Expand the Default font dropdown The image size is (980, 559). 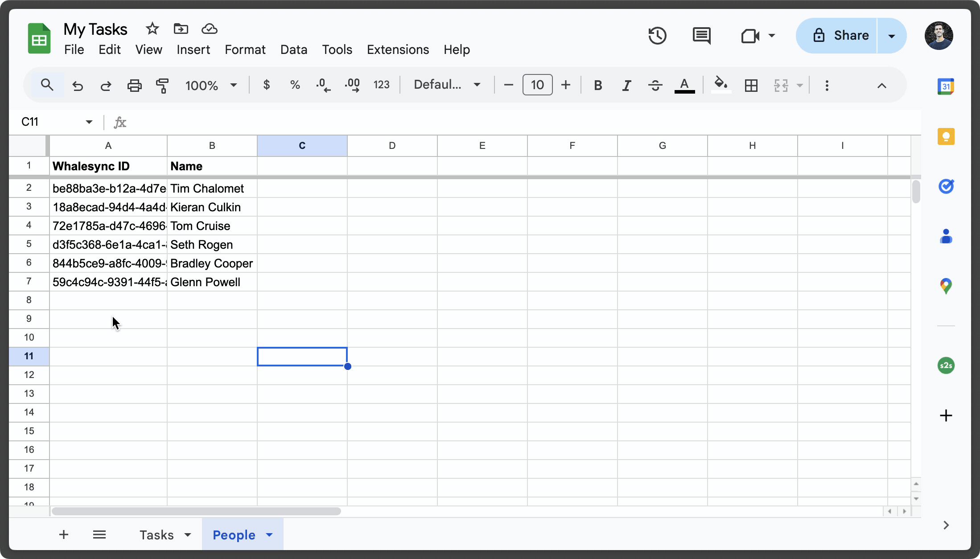pyautogui.click(x=447, y=85)
